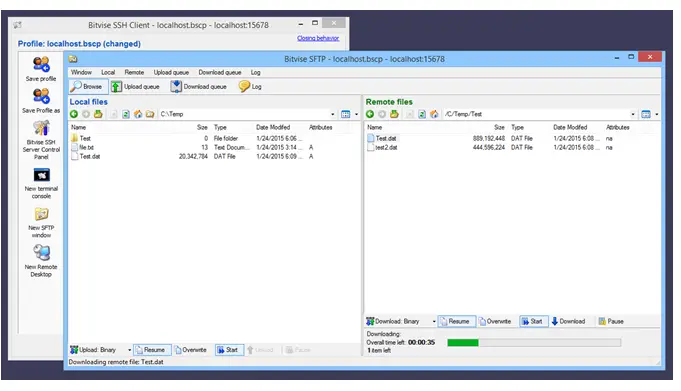
Task: Go to home folder in Local files
Action: point(138,114)
